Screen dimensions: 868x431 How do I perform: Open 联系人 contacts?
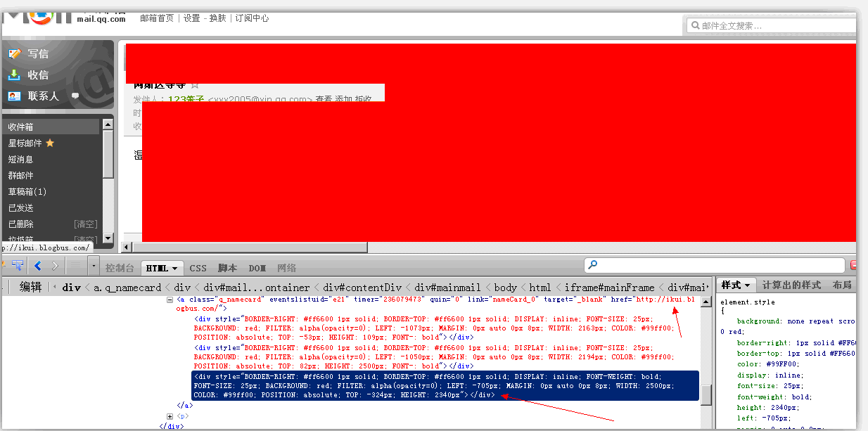click(x=44, y=96)
